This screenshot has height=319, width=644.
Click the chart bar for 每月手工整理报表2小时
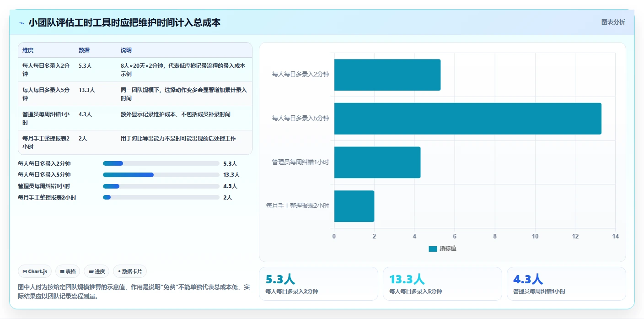[354, 206]
